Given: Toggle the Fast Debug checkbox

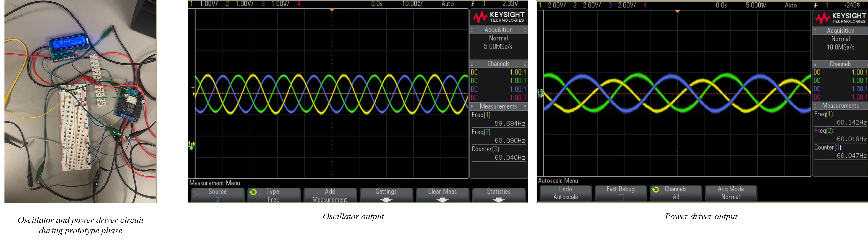Looking at the screenshot, I should 620,197.
